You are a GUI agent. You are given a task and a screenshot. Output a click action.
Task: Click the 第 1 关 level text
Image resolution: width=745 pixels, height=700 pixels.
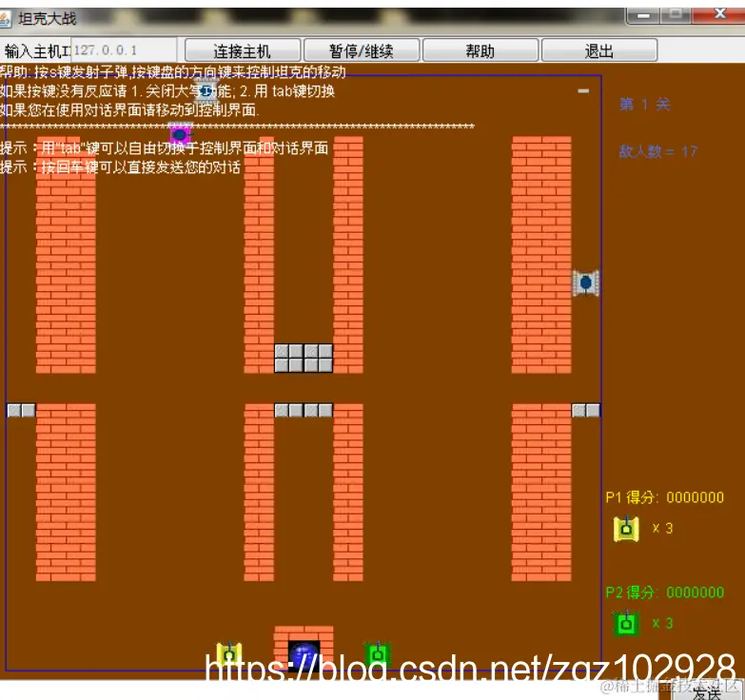pyautogui.click(x=645, y=104)
